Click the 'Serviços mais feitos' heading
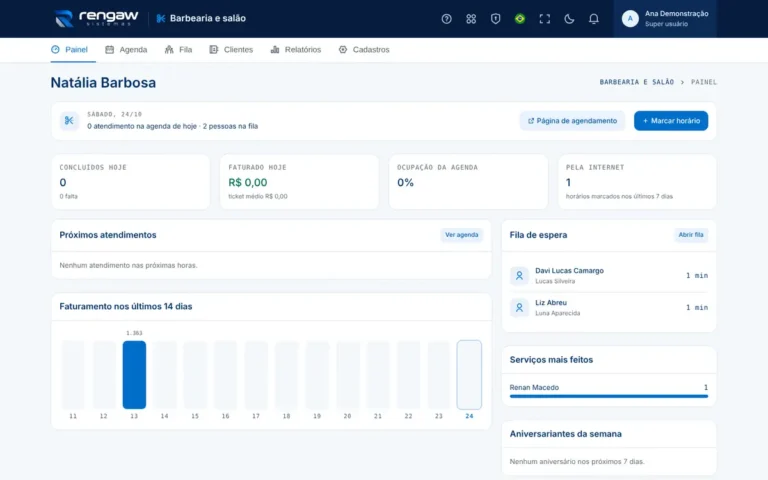 click(x=551, y=360)
